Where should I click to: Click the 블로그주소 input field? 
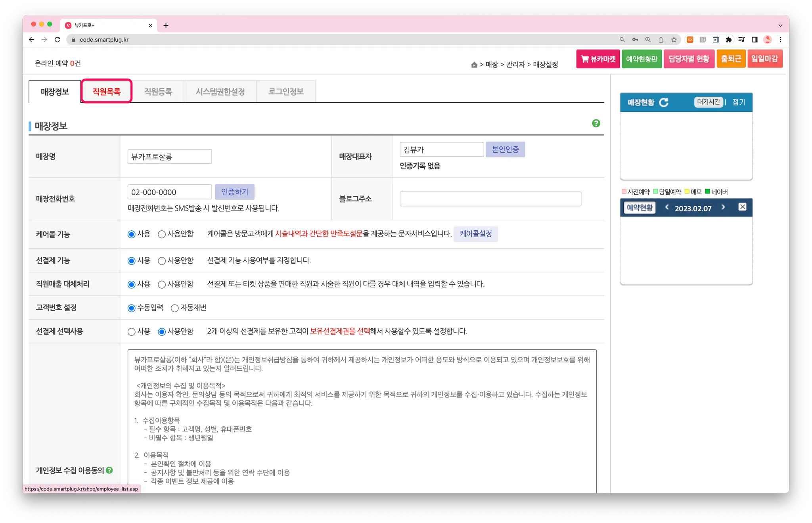click(490, 199)
